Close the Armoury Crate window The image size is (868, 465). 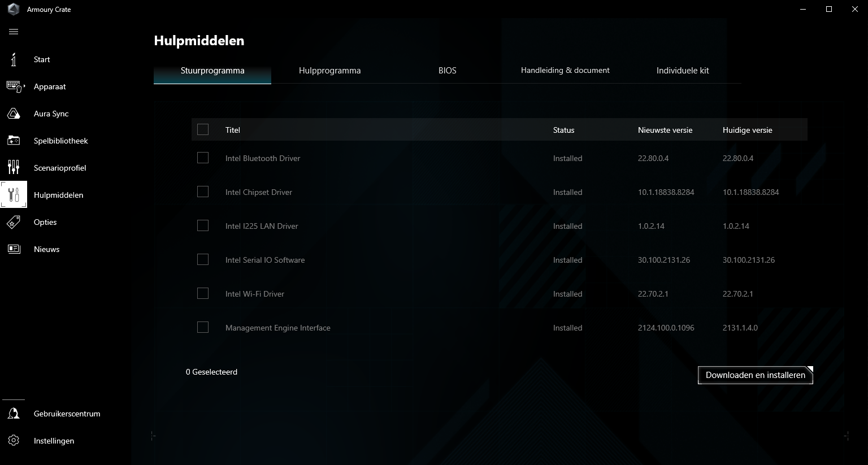[x=855, y=9]
